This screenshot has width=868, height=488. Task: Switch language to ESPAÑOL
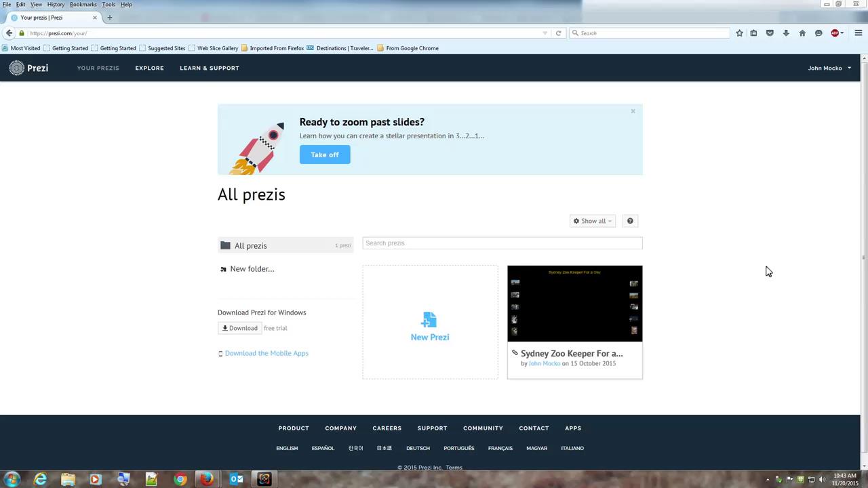pyautogui.click(x=323, y=448)
